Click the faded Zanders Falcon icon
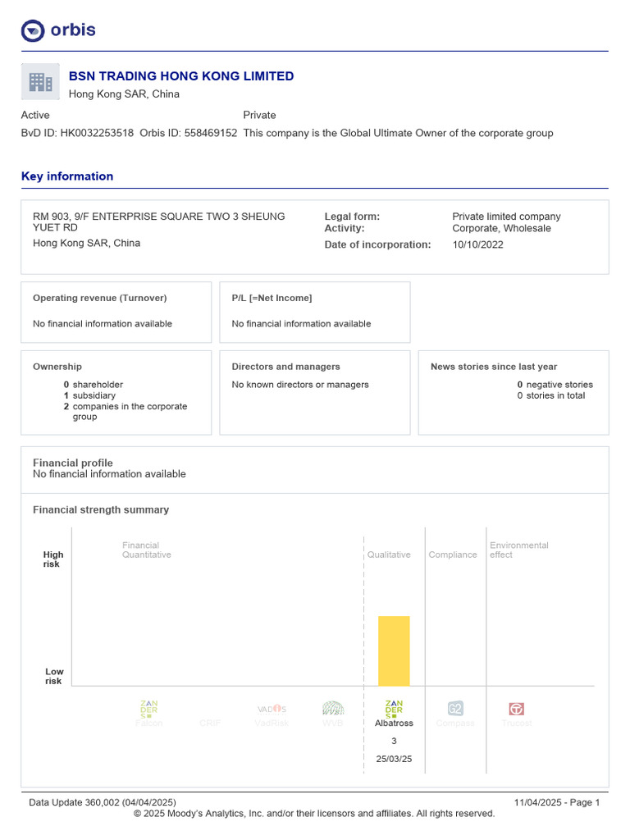 149,709
